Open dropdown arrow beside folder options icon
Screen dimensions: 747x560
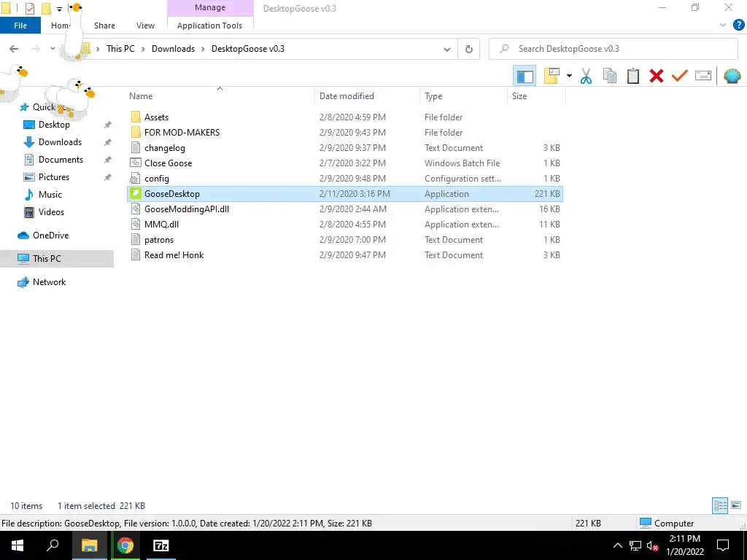569,76
